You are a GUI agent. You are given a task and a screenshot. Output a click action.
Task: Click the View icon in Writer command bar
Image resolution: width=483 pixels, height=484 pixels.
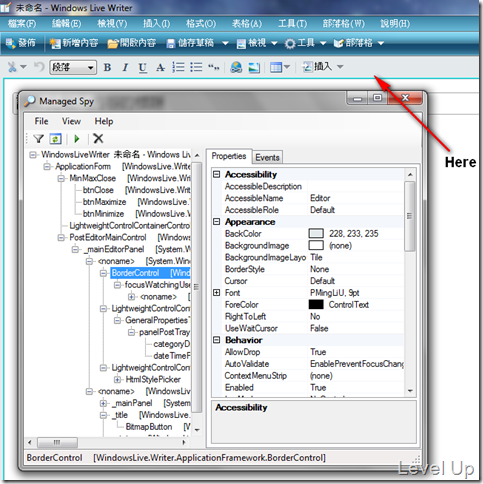click(x=241, y=44)
